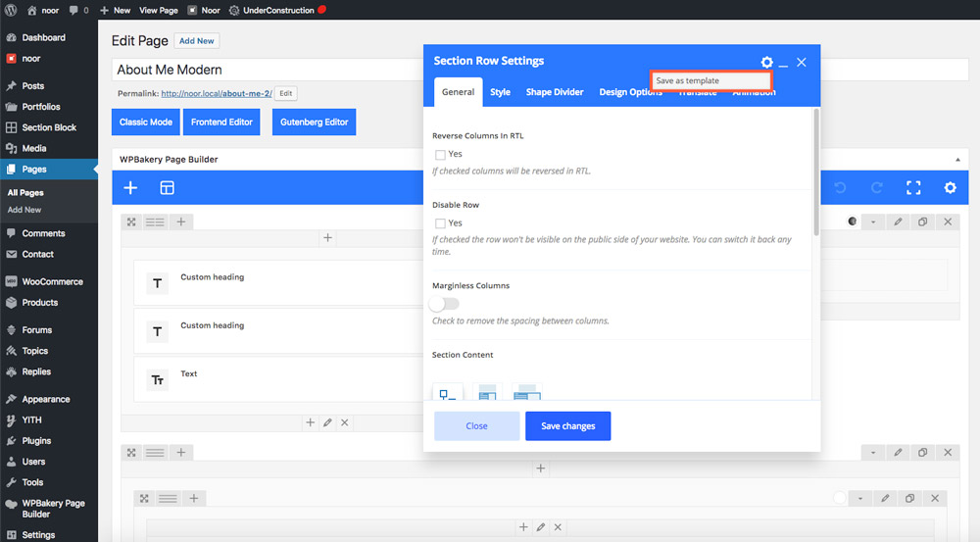Open comments bubble in admin bar
This screenshot has width=980, height=542.
click(78, 10)
